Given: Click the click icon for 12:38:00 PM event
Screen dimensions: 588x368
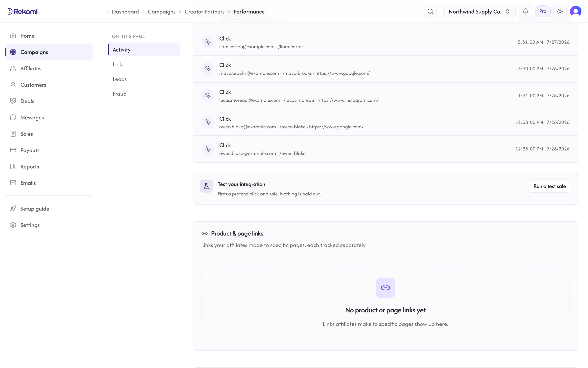Looking at the screenshot, I should pos(208,122).
